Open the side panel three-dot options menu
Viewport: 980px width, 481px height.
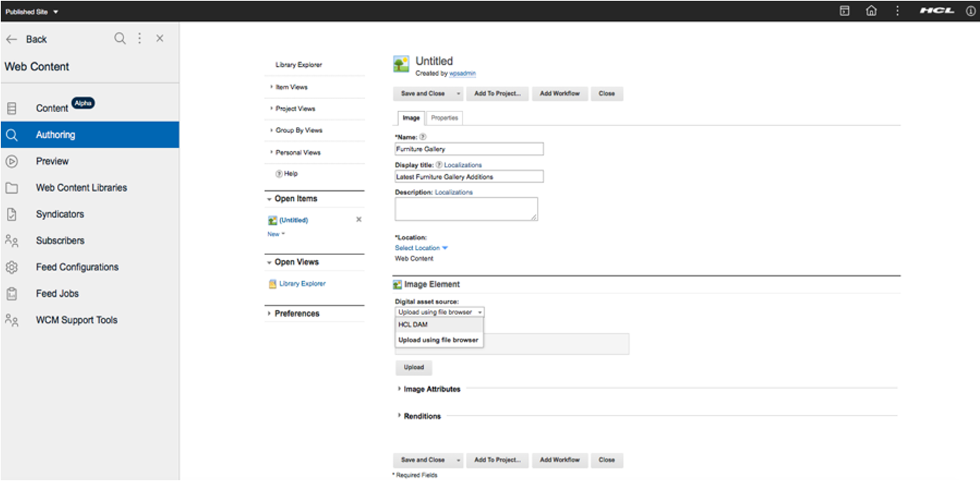click(x=140, y=39)
